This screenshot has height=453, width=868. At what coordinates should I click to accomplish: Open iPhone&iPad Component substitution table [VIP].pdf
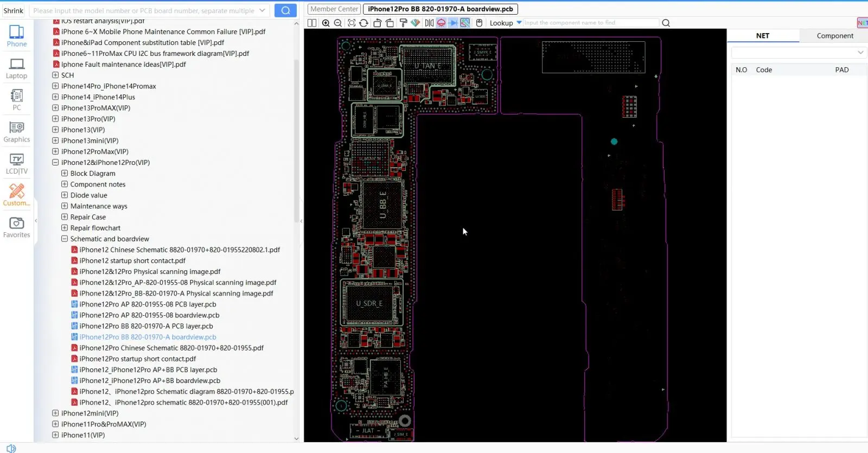[143, 43]
